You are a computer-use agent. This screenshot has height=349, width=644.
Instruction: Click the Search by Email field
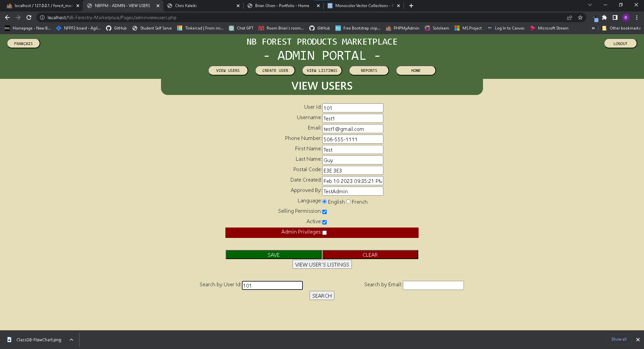433,285
